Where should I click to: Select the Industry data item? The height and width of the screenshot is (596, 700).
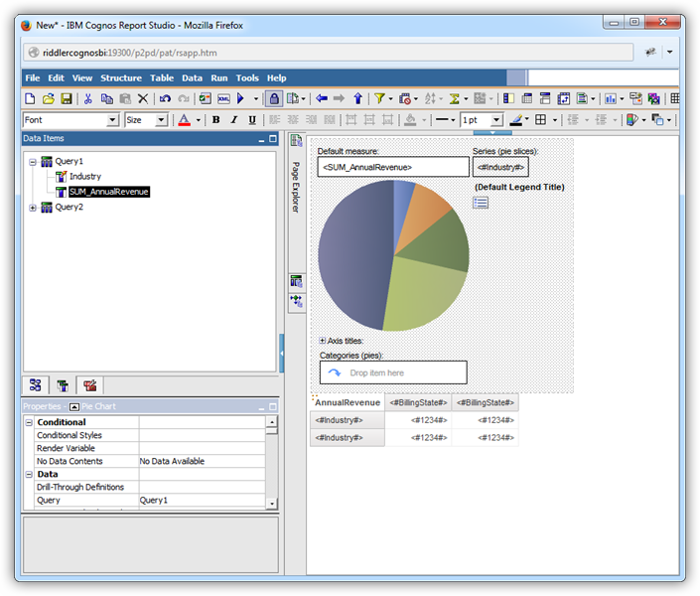[x=85, y=177]
